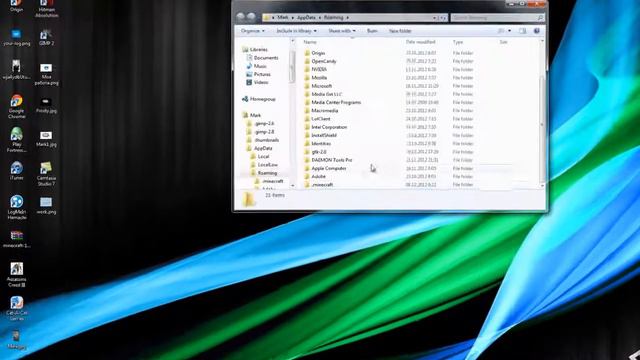Select the DAEMON Tools Pro folder
The image size is (640, 360).
(x=331, y=160)
